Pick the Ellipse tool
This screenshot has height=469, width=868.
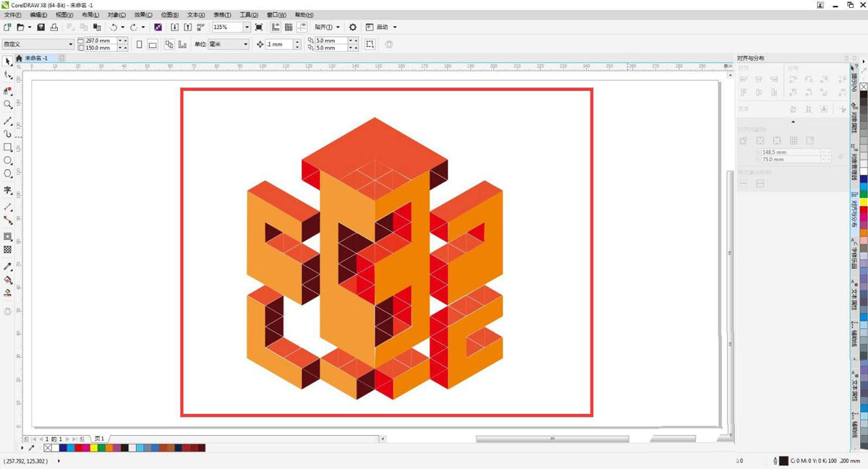tap(8, 160)
